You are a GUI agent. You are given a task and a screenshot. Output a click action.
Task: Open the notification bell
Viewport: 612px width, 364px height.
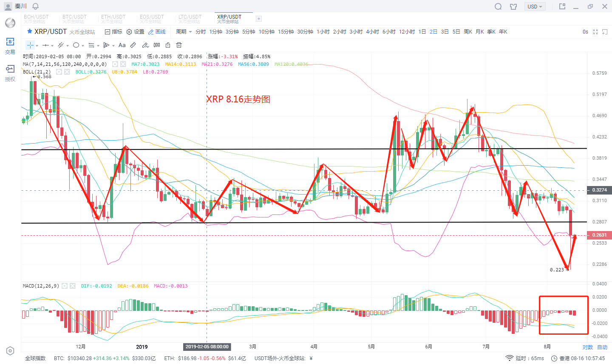click(36, 6)
